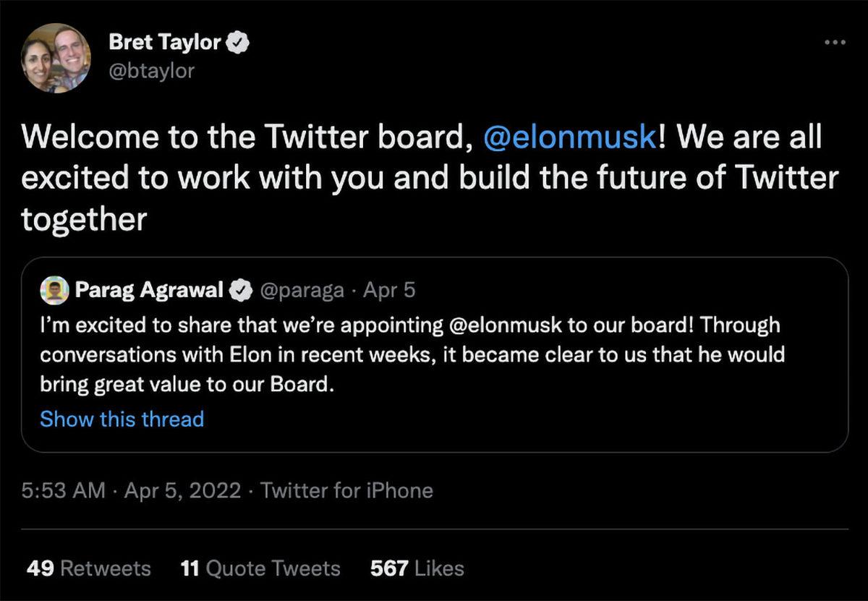868x601 pixels.
Task: Click Parag Agrawal's display name
Action: [150, 290]
